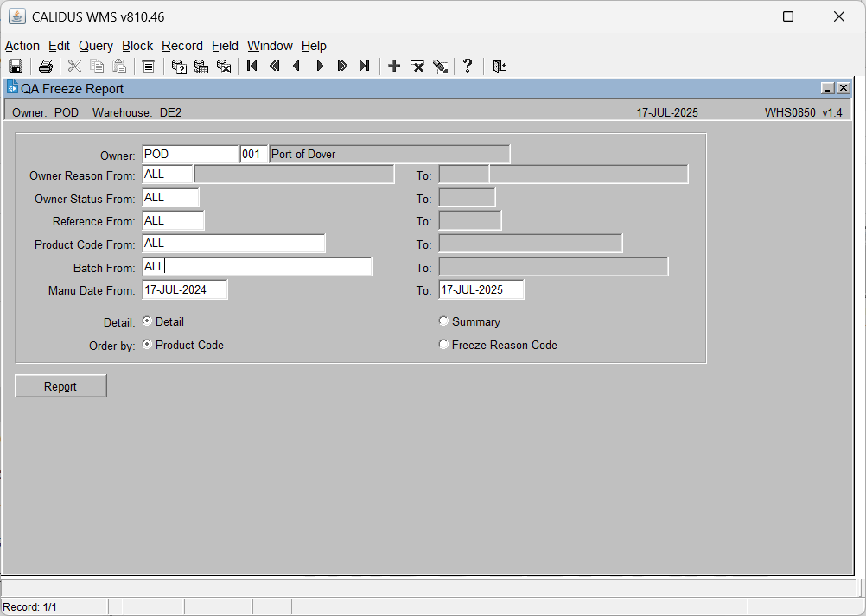
Task: Click the QA Freeze Report window icon
Action: (x=13, y=88)
